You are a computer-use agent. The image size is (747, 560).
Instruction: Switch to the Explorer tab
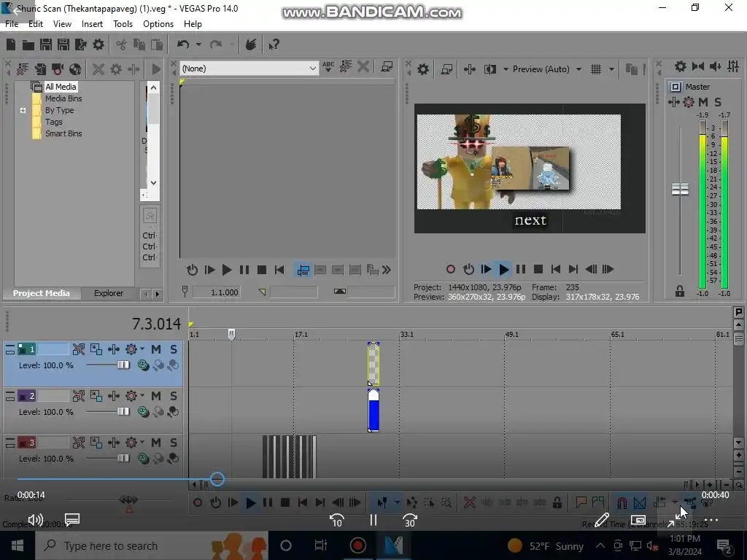[x=109, y=293]
